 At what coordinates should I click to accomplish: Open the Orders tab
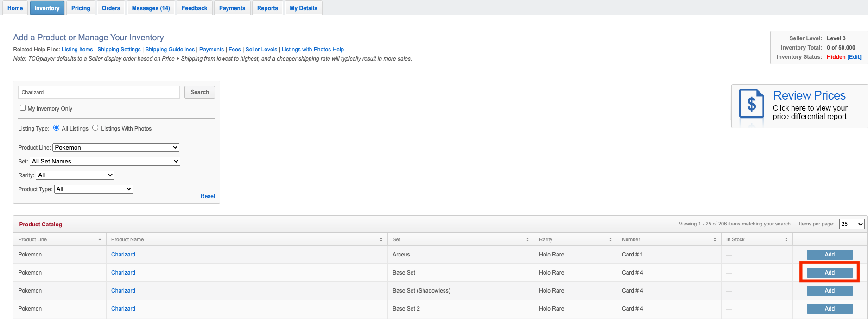pos(111,8)
